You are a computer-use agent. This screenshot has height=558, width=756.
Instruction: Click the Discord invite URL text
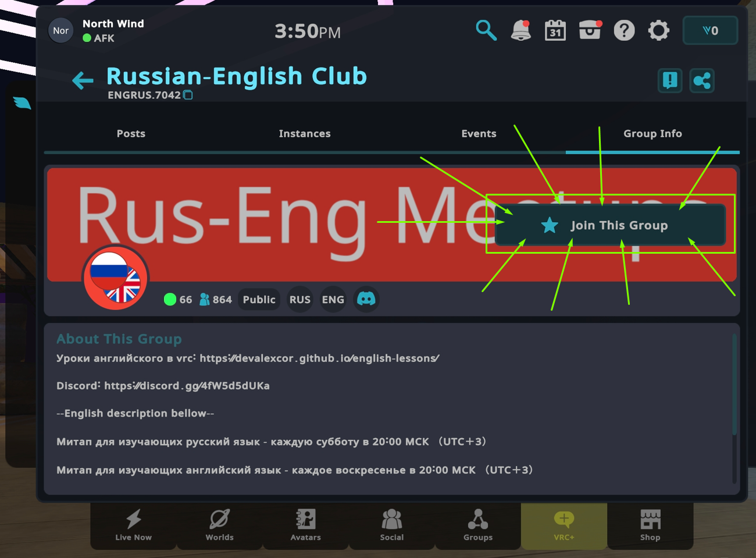pos(187,386)
